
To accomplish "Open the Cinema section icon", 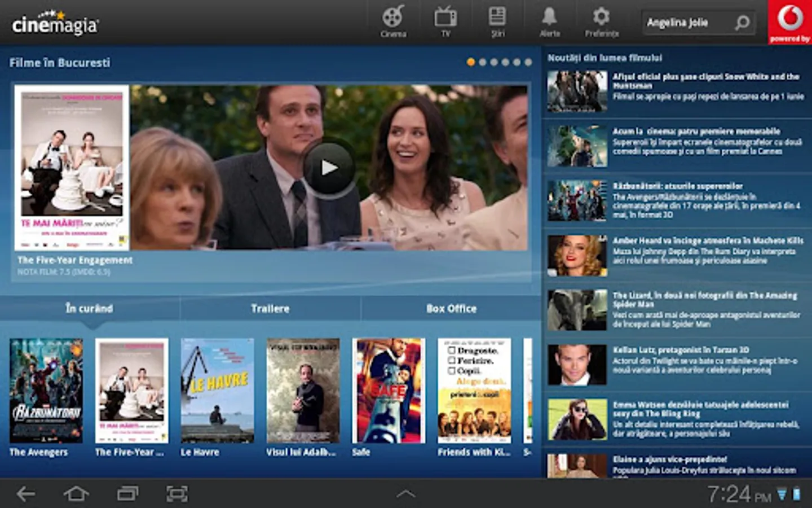I will [x=393, y=21].
